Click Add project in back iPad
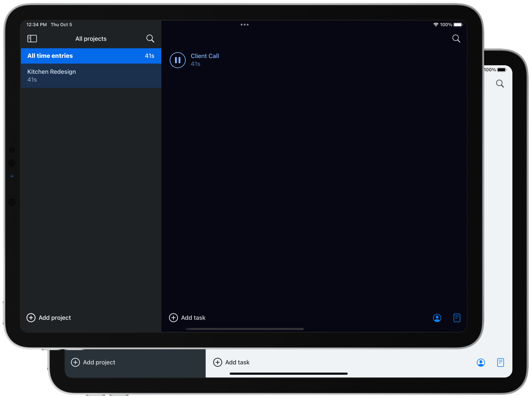 coord(93,362)
